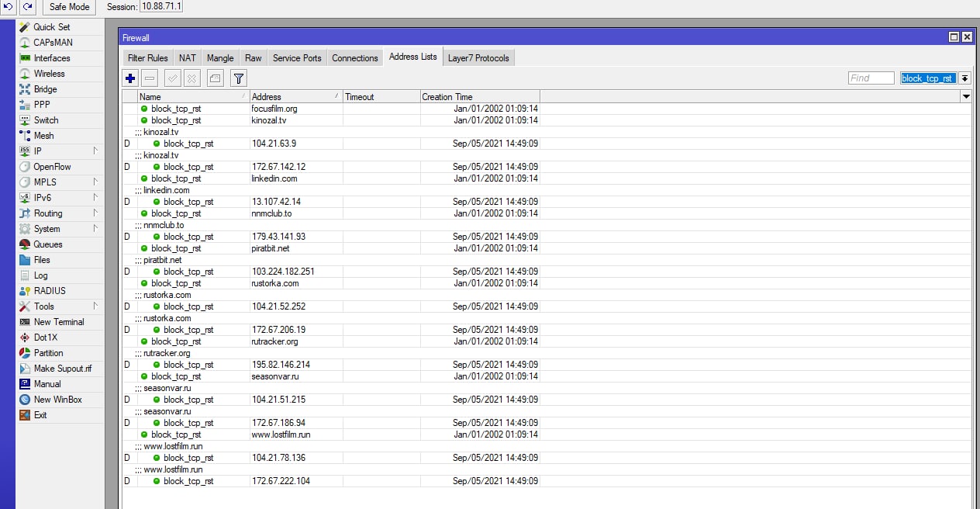This screenshot has width=980, height=509.
Task: Switch to the NAT tab
Action: coord(187,58)
